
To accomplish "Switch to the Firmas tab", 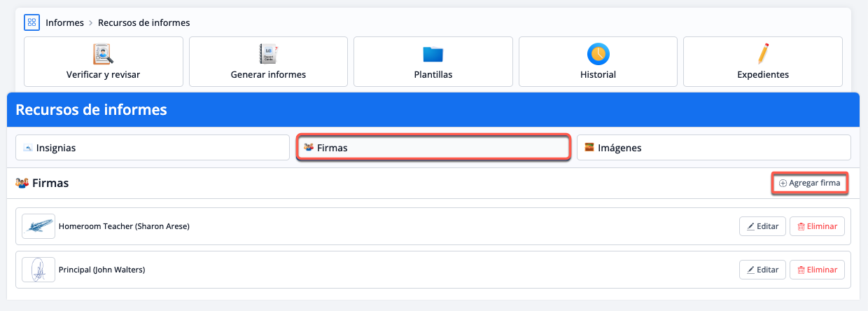I will point(433,148).
